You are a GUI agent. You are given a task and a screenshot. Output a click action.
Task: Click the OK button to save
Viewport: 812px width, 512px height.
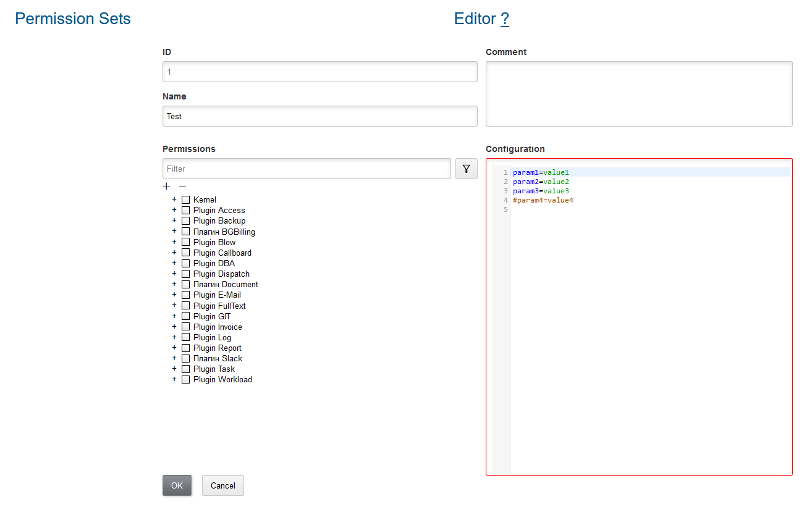(x=177, y=485)
